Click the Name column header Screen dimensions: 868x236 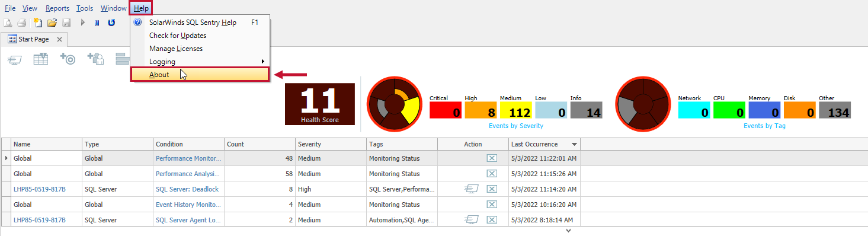[46, 144]
